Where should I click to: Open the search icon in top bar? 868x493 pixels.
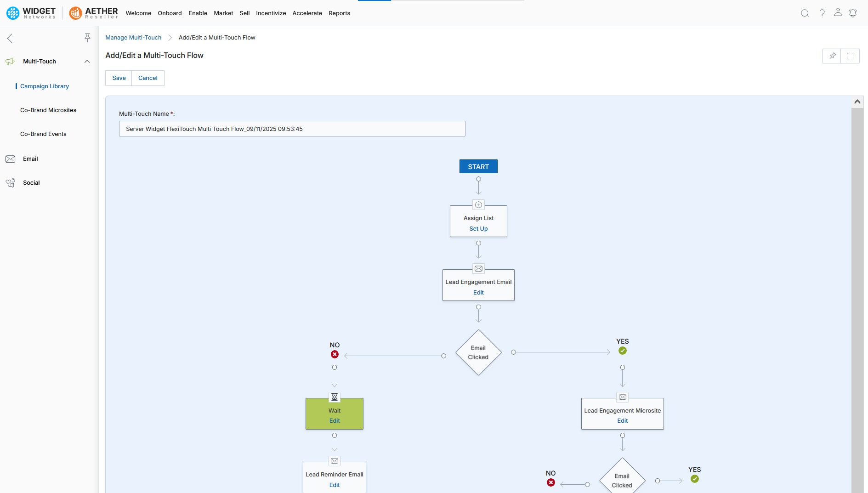coord(805,13)
